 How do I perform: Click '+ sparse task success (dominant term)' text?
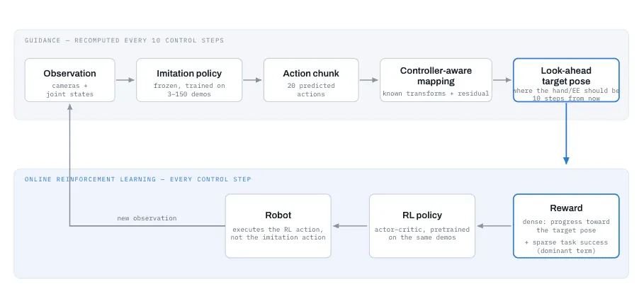pos(566,247)
